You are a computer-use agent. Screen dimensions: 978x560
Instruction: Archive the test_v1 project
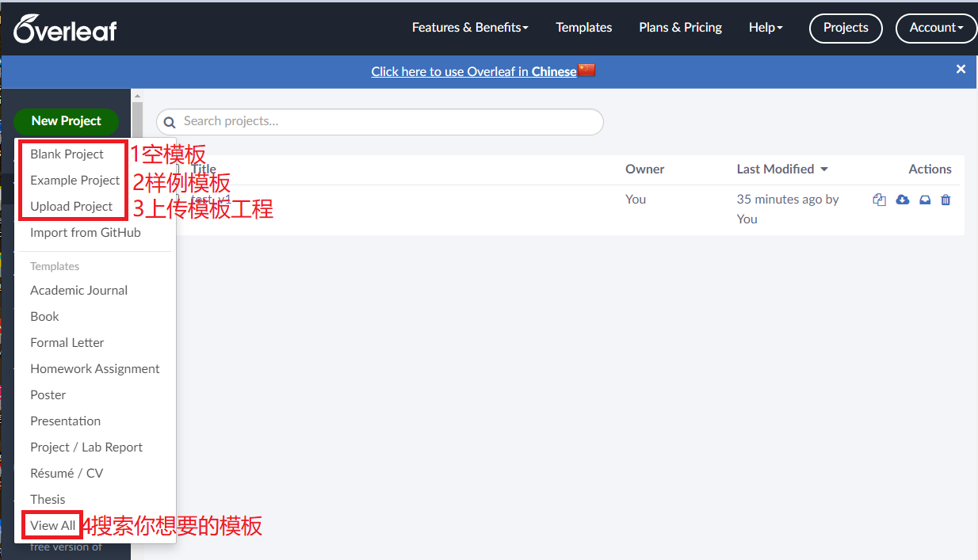click(x=924, y=200)
